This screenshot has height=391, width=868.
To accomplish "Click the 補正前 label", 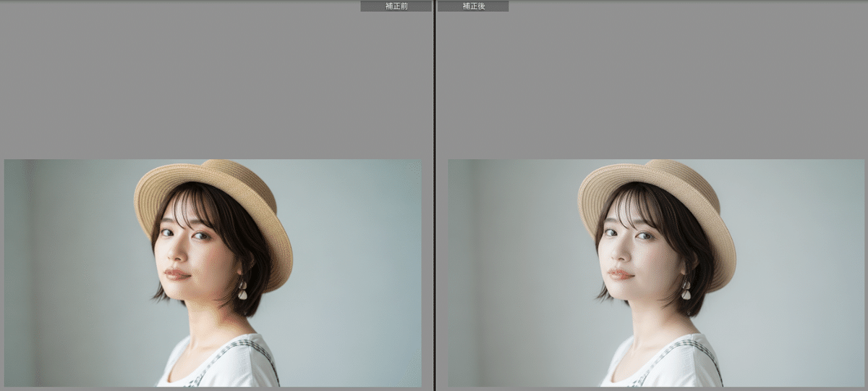I will click(x=396, y=6).
